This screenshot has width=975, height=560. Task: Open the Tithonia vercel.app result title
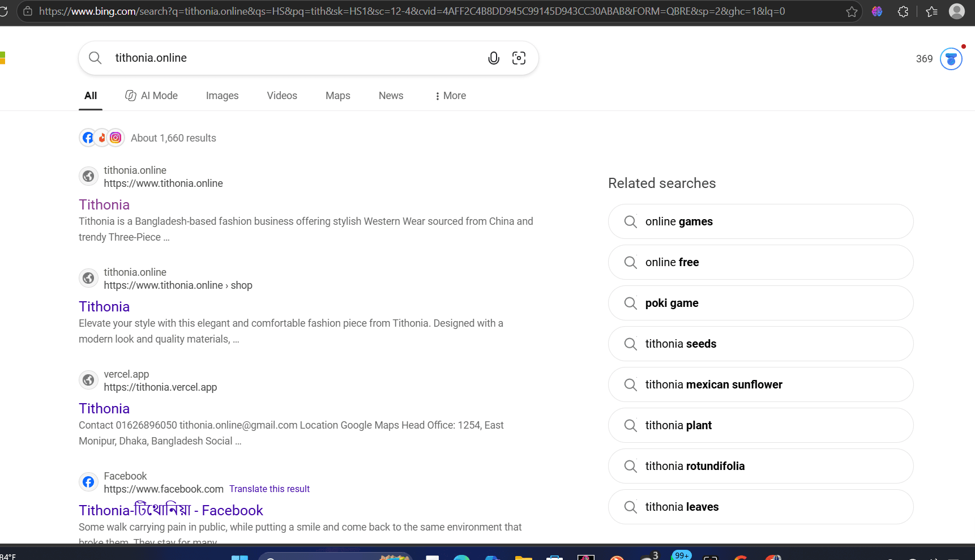104,408
